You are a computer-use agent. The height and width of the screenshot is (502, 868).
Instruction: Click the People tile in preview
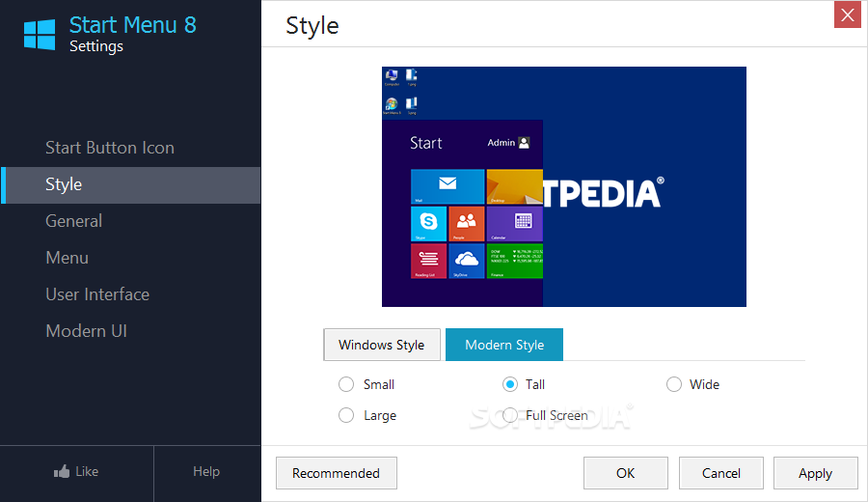pos(466,224)
